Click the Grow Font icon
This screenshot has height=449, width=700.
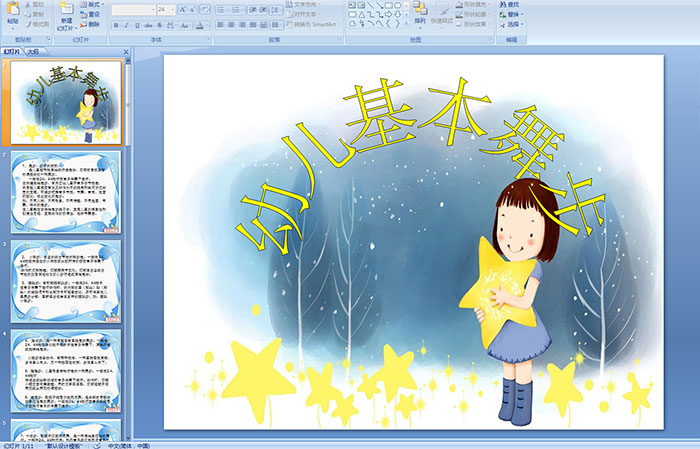[183, 9]
